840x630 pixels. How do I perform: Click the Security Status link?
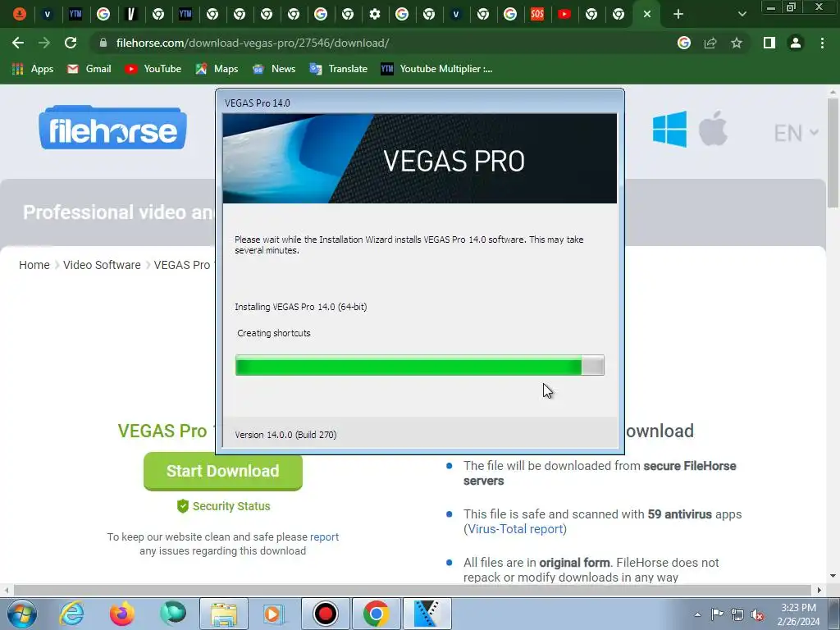[223, 506]
